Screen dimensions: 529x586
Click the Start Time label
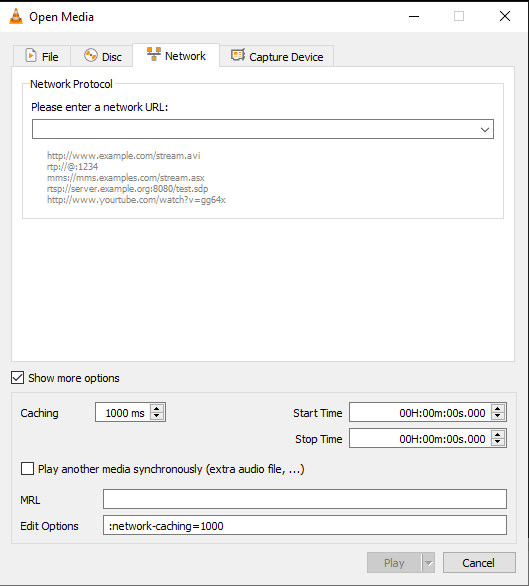point(317,413)
